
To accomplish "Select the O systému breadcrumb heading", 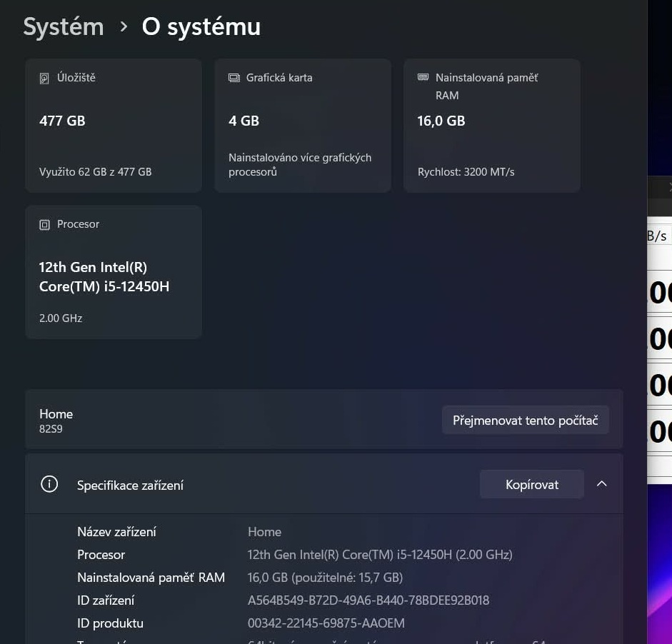I will coord(200,26).
